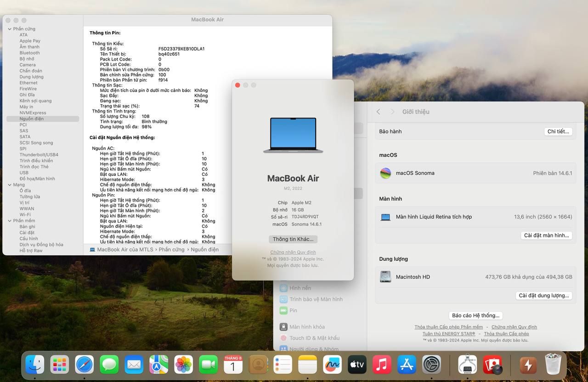Viewport: 588px width, 382px height.
Task: Open Photo Booth from the Dock
Action: 492,365
